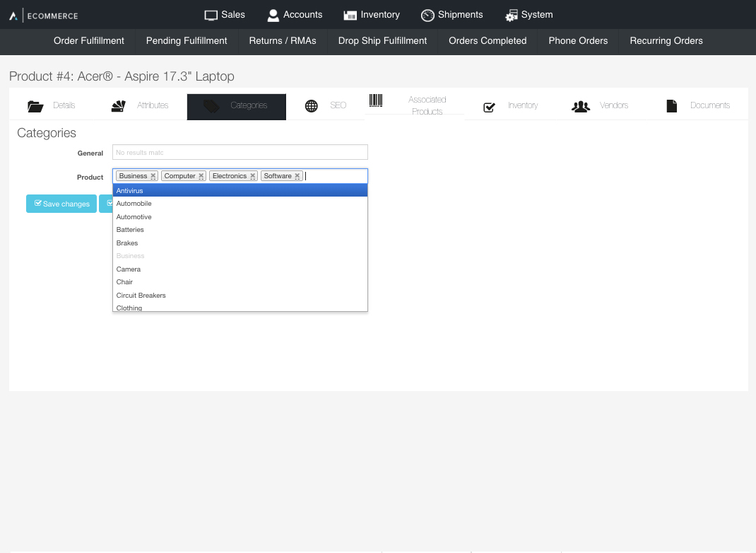Click the Accounts person icon

click(x=273, y=16)
